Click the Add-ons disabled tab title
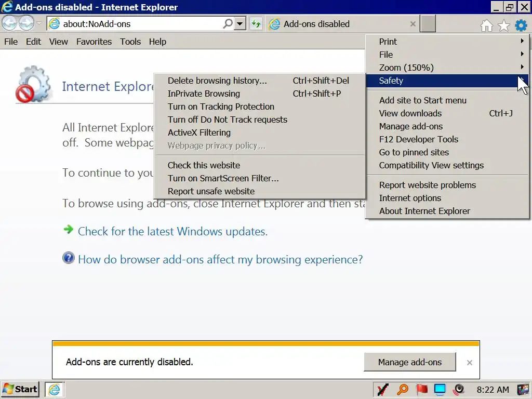The image size is (532, 399). click(x=316, y=24)
